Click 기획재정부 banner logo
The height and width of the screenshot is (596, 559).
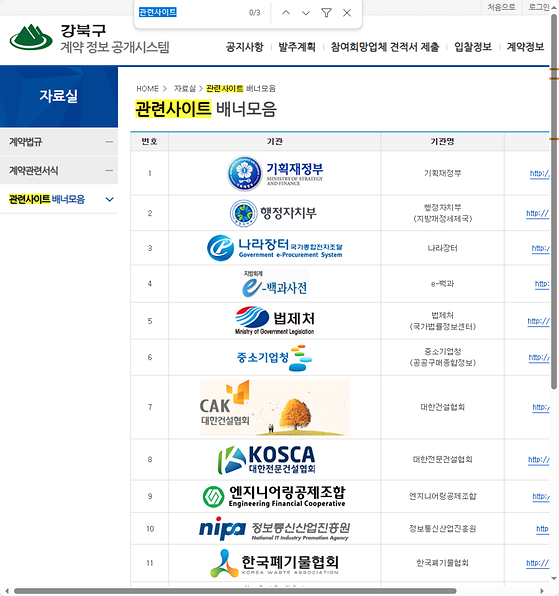[275, 173]
